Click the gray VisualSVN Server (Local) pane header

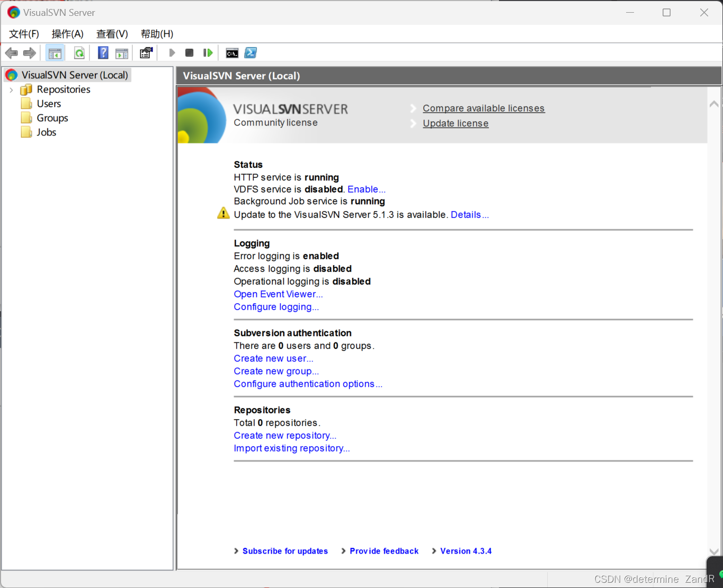(449, 76)
